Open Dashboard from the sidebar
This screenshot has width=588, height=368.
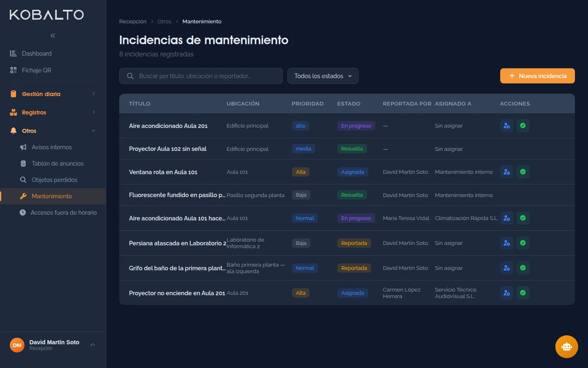click(x=53, y=54)
